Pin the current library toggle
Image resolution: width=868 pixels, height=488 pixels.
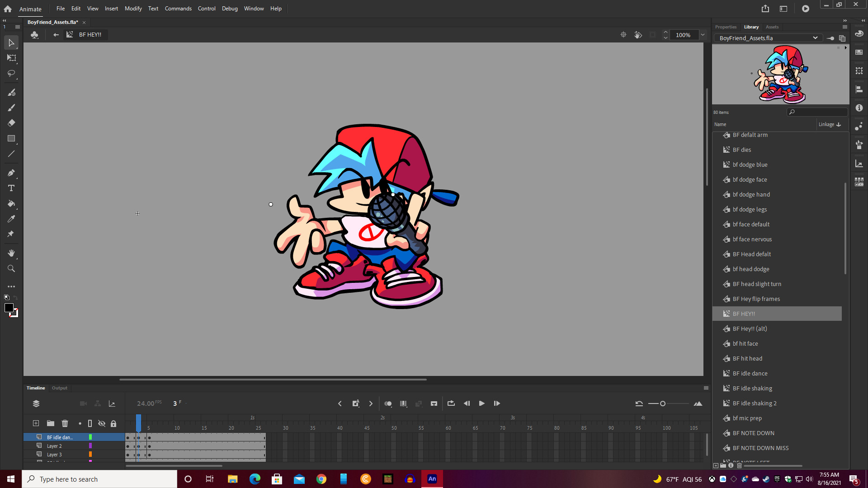point(830,38)
